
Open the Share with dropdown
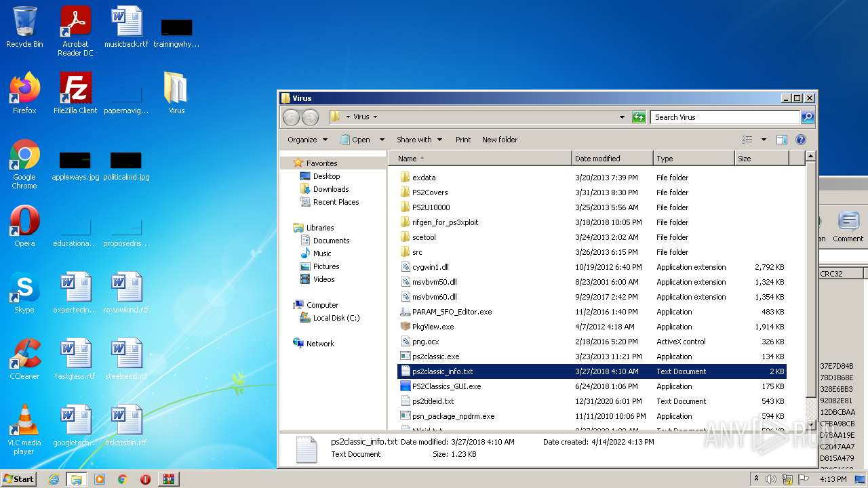419,140
